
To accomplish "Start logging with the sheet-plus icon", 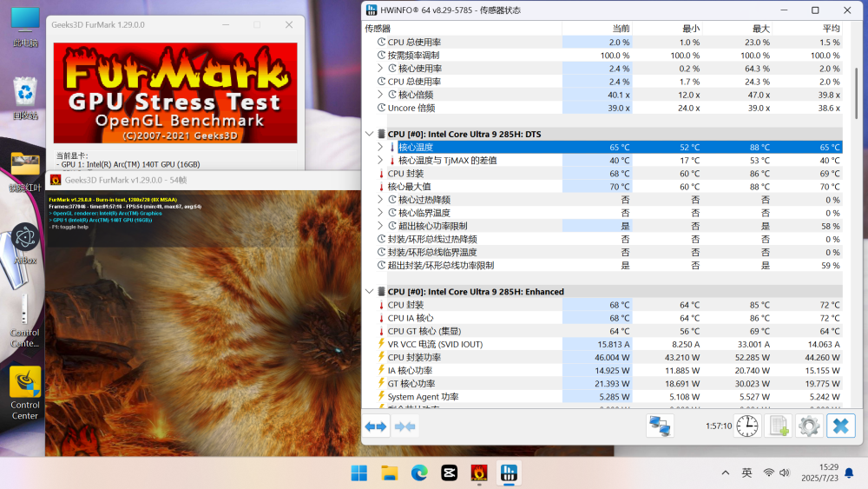I will pyautogui.click(x=779, y=426).
